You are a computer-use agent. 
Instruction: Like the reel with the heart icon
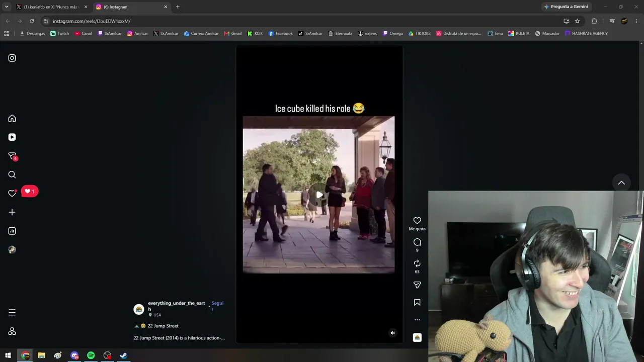point(417,221)
